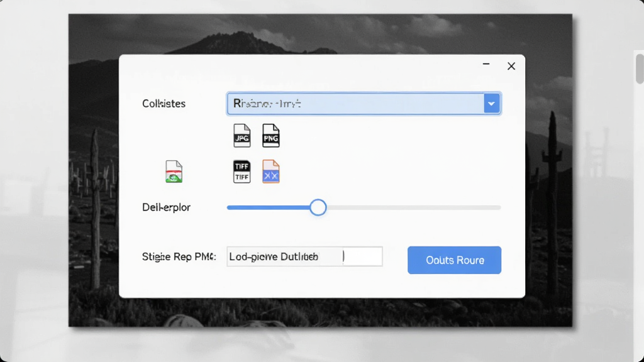
Task: Close the dialog with the X button
Action: point(511,66)
